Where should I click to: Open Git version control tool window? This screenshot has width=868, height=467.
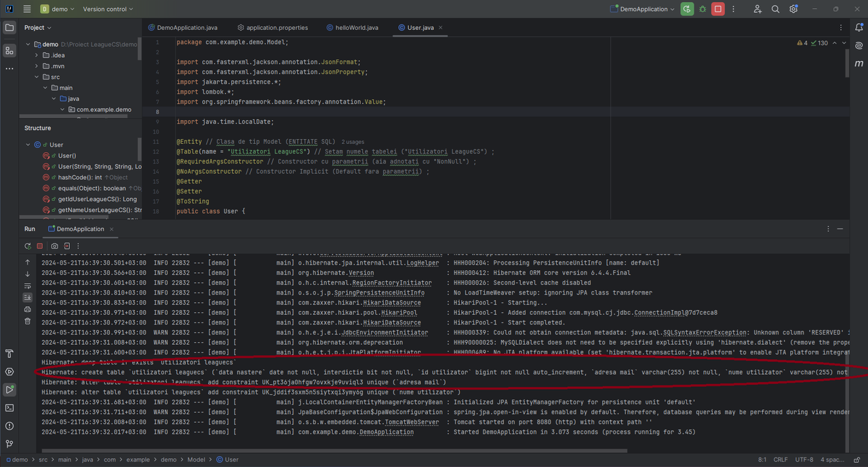point(9,444)
